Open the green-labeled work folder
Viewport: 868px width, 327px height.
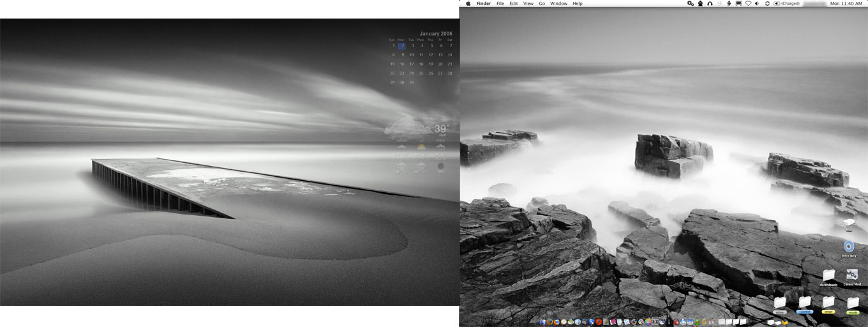point(853,302)
